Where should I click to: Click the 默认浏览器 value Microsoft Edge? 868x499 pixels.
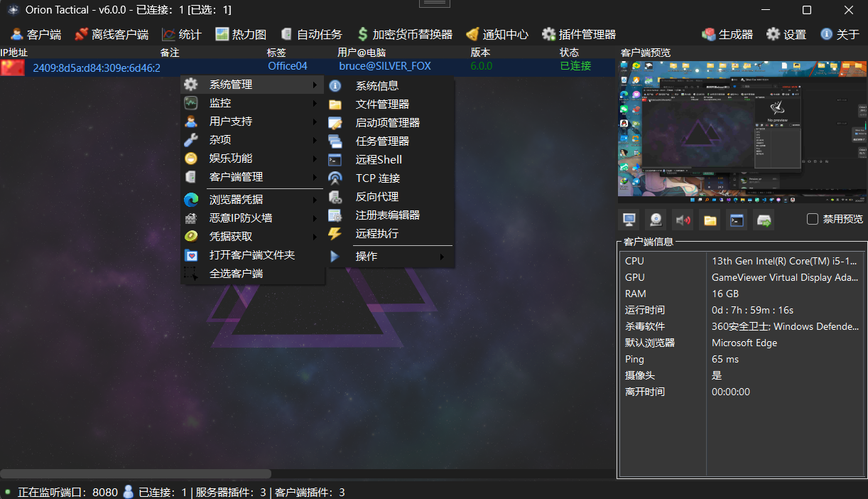pyautogui.click(x=744, y=343)
